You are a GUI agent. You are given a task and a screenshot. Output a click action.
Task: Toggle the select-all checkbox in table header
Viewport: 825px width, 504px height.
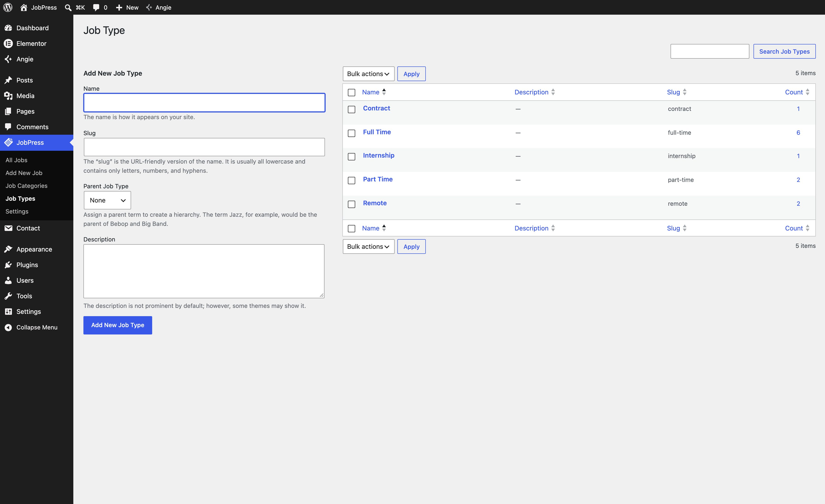pyautogui.click(x=352, y=93)
